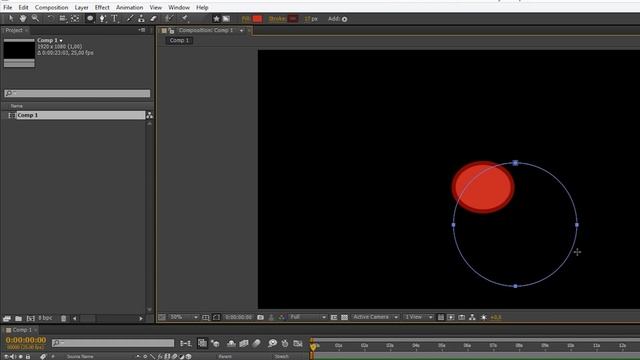Select the Clone Stamp tool
This screenshot has width=640, height=360.
tap(141, 19)
